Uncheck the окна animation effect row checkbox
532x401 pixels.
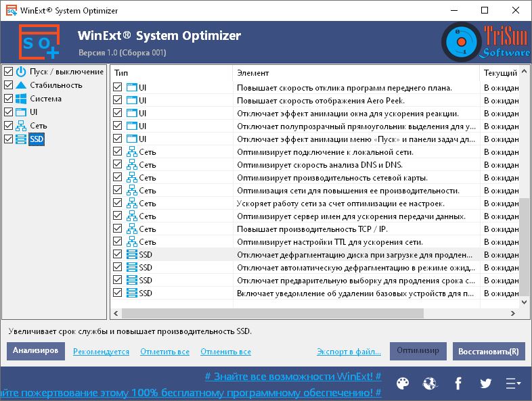pyautogui.click(x=117, y=113)
